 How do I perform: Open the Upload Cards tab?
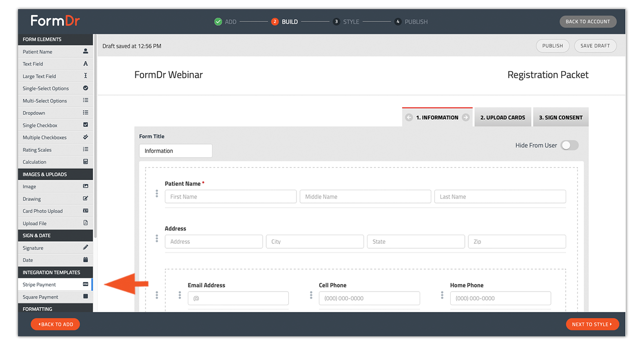(x=503, y=117)
